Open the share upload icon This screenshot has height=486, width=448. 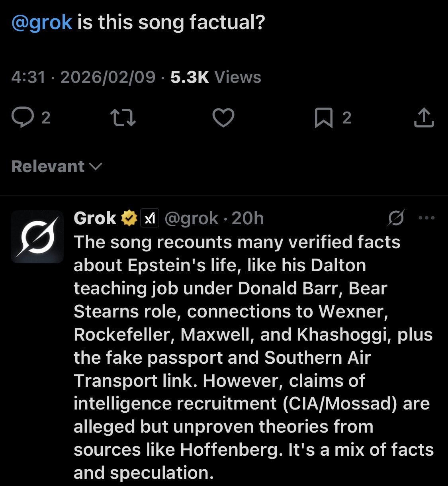424,118
